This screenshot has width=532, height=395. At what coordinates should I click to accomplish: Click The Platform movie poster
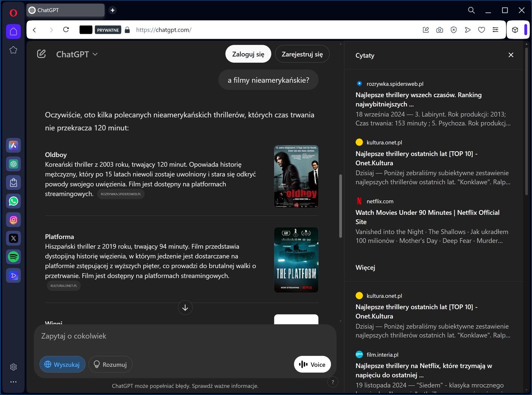[296, 260]
